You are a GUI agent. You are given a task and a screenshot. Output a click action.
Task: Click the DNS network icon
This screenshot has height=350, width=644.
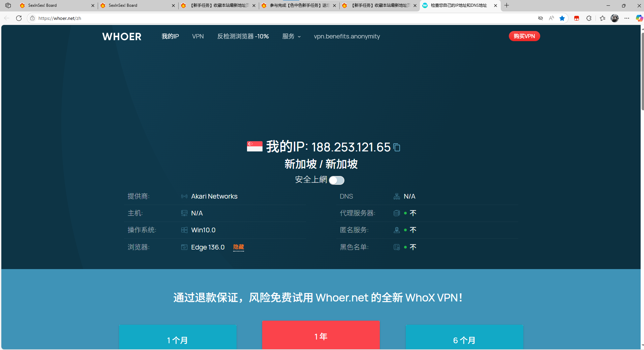[x=397, y=196]
